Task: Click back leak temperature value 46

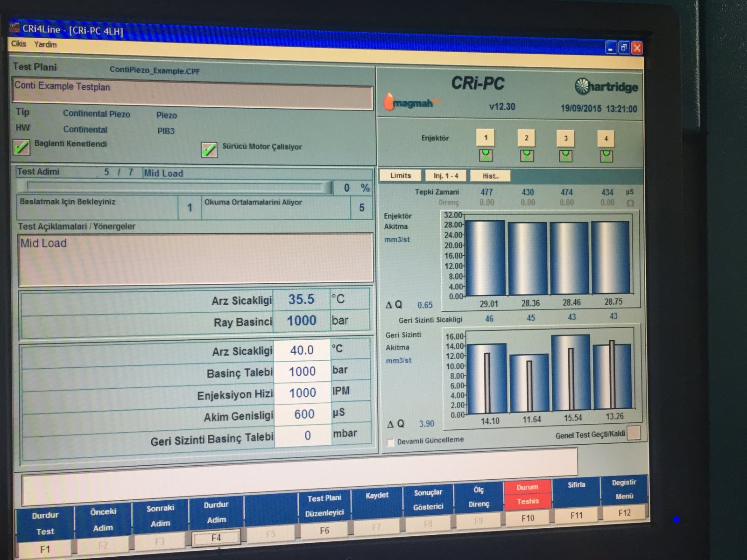Action: 489,319
